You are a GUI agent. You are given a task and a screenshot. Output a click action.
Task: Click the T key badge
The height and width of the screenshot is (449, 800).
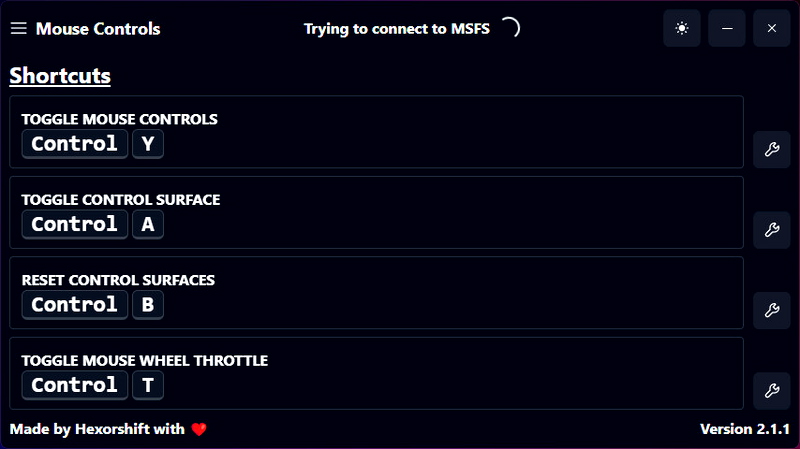(x=148, y=385)
